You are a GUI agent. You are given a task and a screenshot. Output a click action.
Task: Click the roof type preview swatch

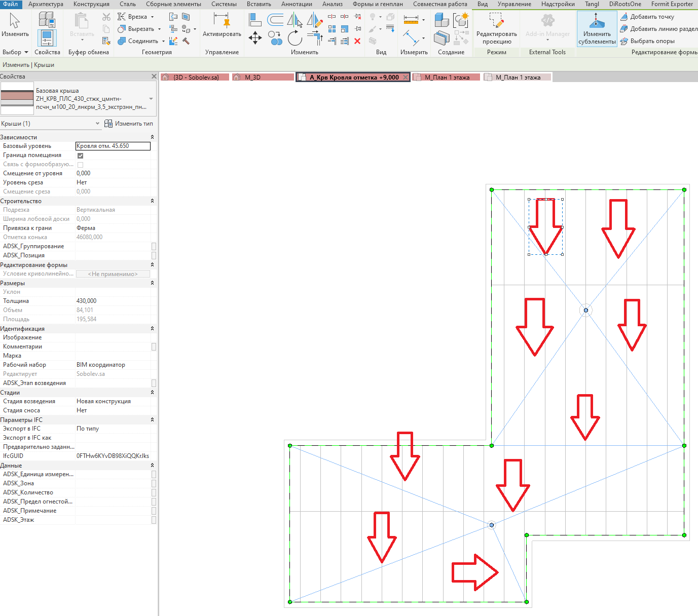click(17, 99)
